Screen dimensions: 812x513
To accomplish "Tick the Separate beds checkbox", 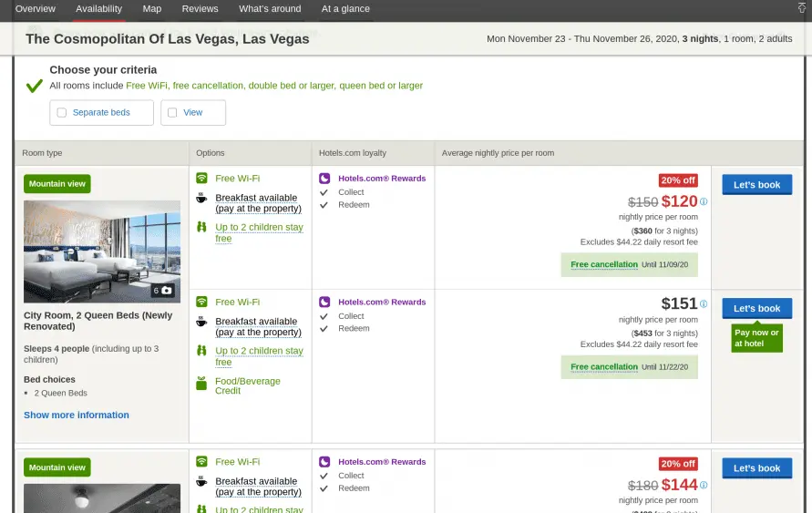I will 62,112.
